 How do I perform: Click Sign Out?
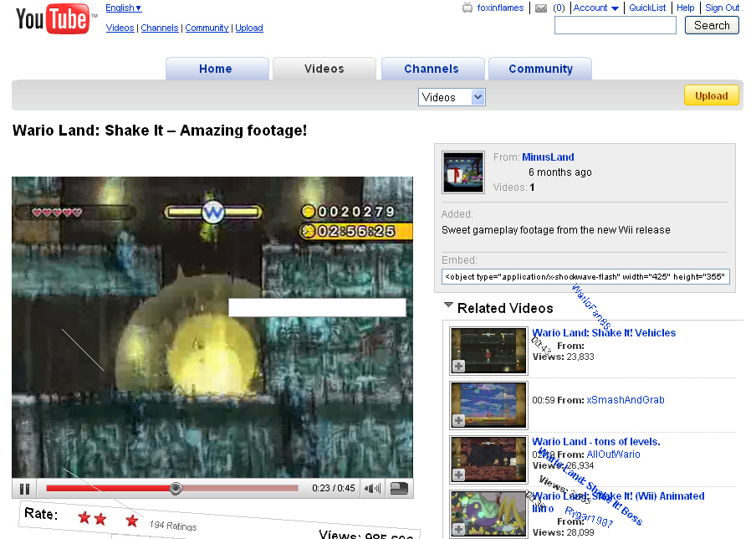pyautogui.click(x=722, y=8)
